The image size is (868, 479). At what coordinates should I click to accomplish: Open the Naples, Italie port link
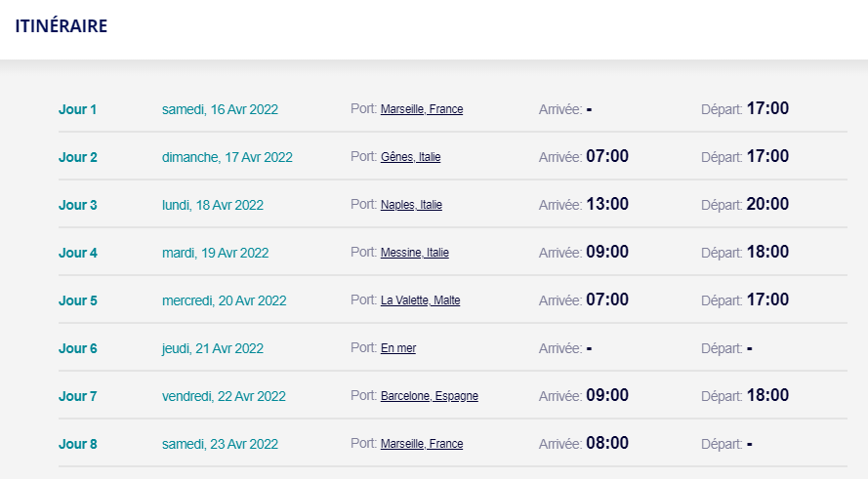pyautogui.click(x=411, y=205)
